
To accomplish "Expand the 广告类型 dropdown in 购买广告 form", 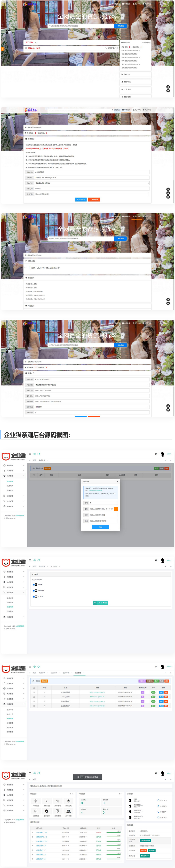I will tap(92, 385).
